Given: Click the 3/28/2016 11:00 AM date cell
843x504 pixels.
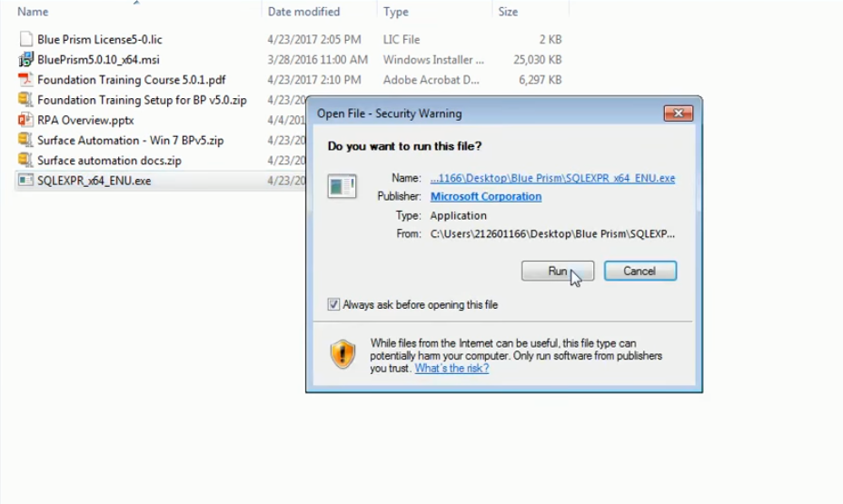Looking at the screenshot, I should click(317, 59).
